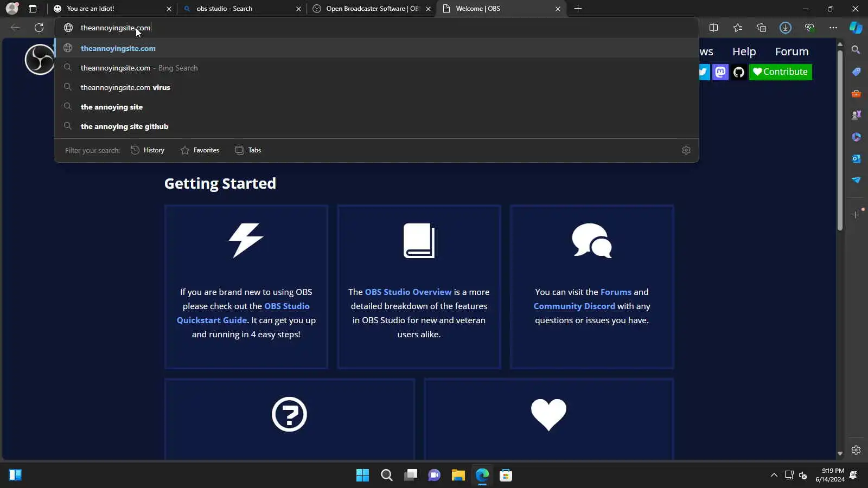Switch to the 'obs studio - Search' tab

[x=241, y=9]
